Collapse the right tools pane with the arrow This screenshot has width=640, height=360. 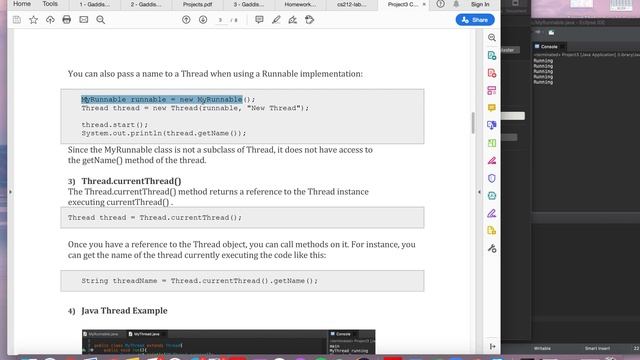479,192
